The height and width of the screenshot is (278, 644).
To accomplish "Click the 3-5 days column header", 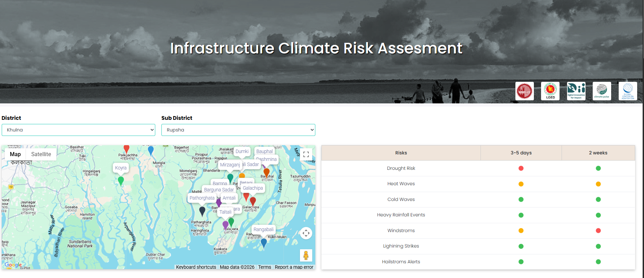I will [x=521, y=153].
